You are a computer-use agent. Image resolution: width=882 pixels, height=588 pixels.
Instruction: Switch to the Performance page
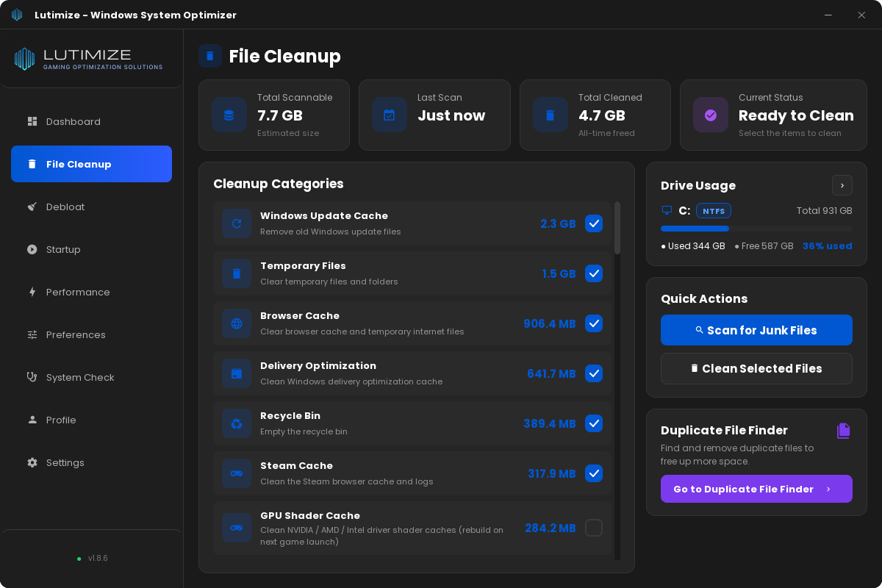point(91,292)
